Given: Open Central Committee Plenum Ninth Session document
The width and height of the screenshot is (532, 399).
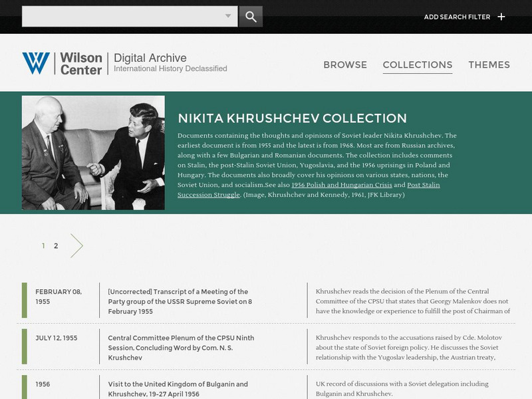Looking at the screenshot, I should (x=181, y=347).
